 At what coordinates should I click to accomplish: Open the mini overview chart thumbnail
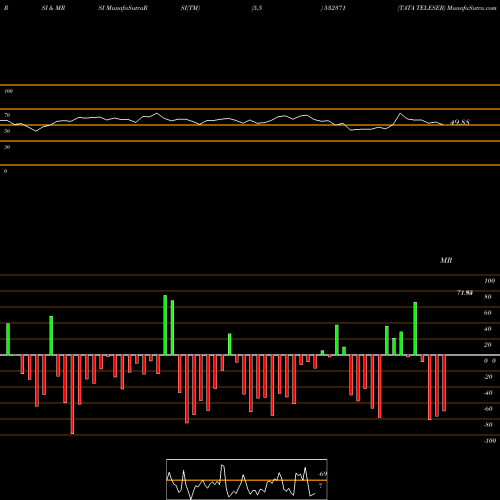click(x=247, y=479)
